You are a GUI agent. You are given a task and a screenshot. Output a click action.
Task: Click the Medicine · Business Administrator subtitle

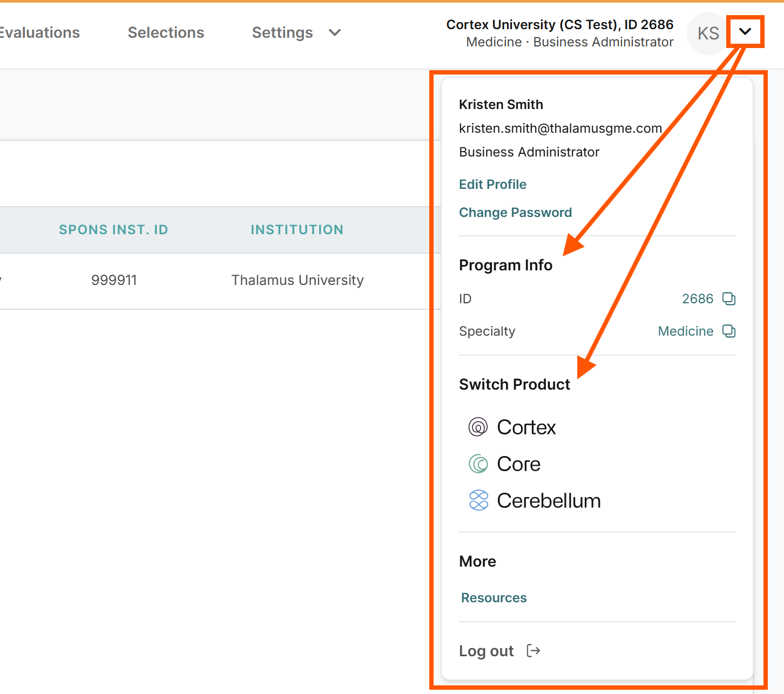pos(570,42)
